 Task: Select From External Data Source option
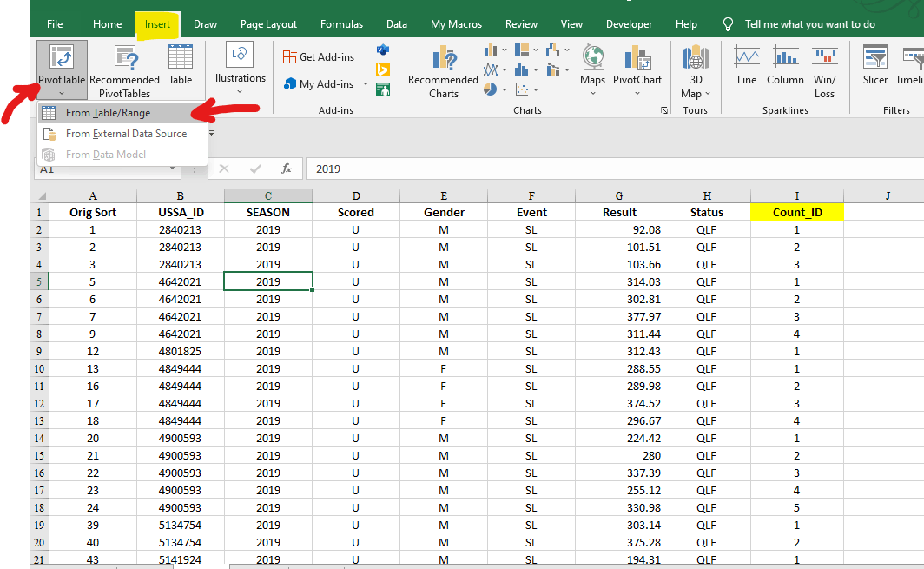point(126,134)
